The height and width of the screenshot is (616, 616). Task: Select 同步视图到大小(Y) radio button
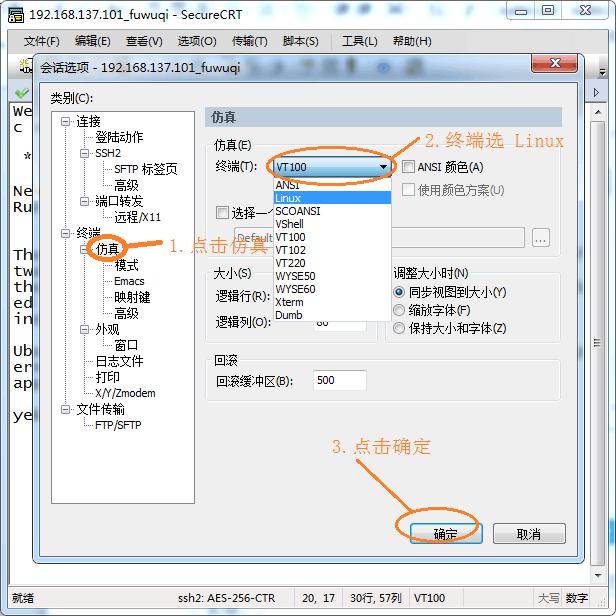(399, 292)
